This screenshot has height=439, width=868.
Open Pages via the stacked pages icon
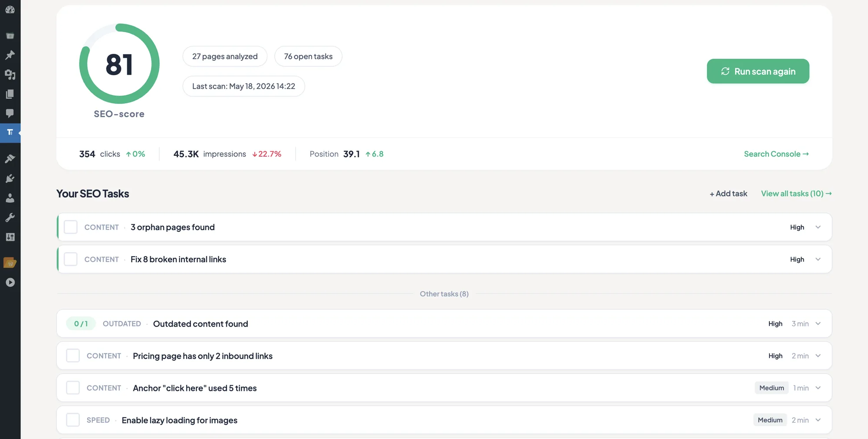click(x=10, y=94)
